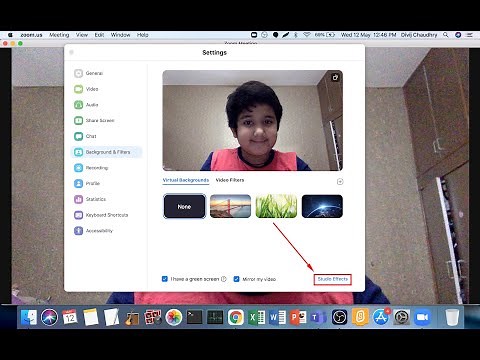The image size is (480, 360).
Task: Click the Bluetooth icon in the menu bar
Action: pyautogui.click(x=295, y=35)
